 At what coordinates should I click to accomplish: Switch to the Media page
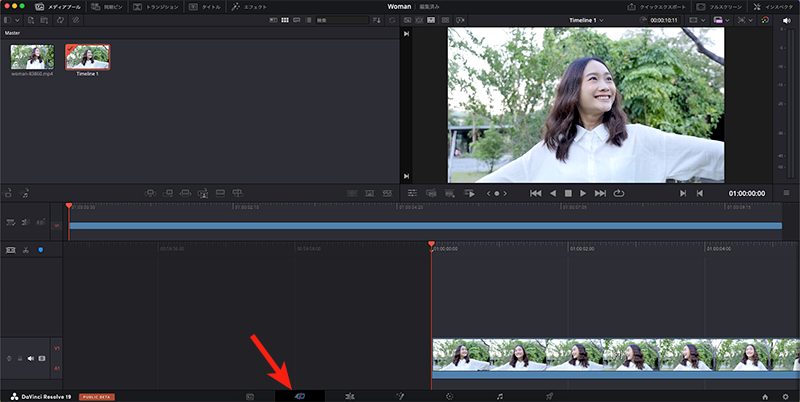click(x=250, y=396)
